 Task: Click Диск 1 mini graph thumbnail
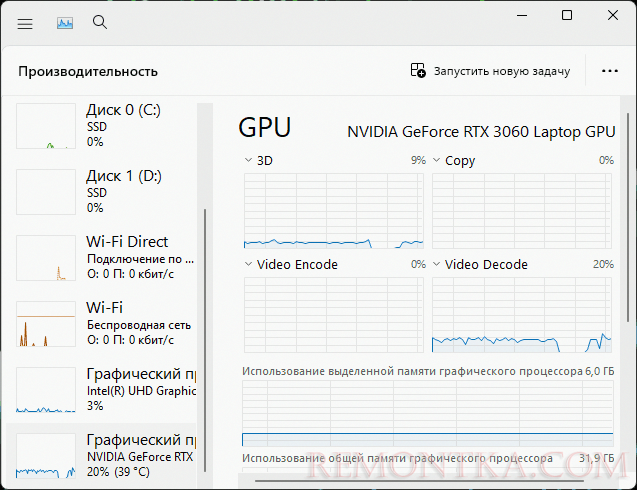tap(46, 192)
